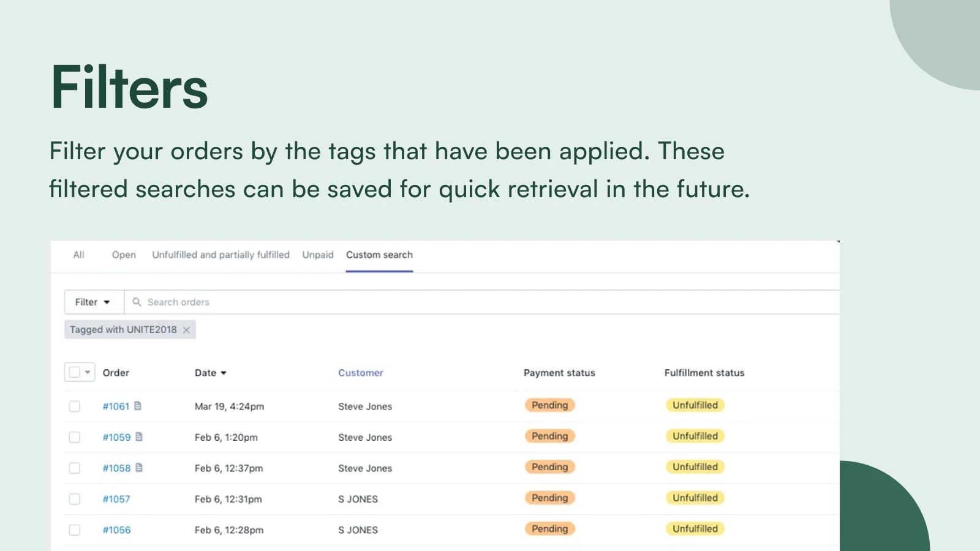980x551 pixels.
Task: Remove the Tagged with UNITE2018 filter chip
Action: click(x=186, y=330)
